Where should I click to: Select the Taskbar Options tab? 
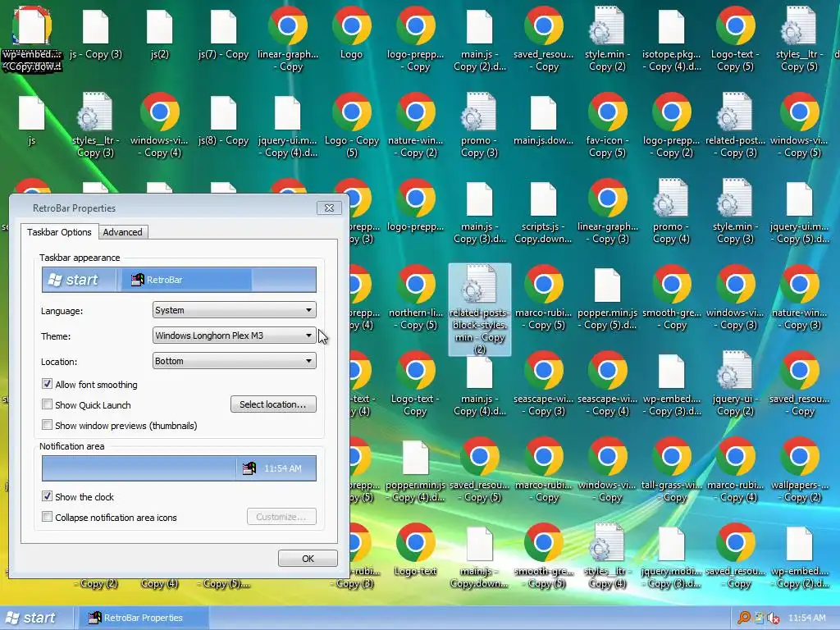(59, 232)
